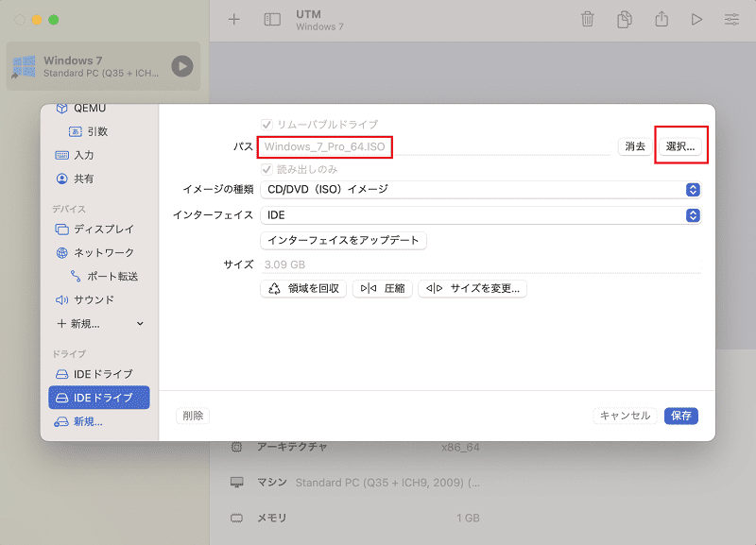The height and width of the screenshot is (545, 756).
Task: Toggle 読み出しのみ checkbox
Action: click(266, 170)
